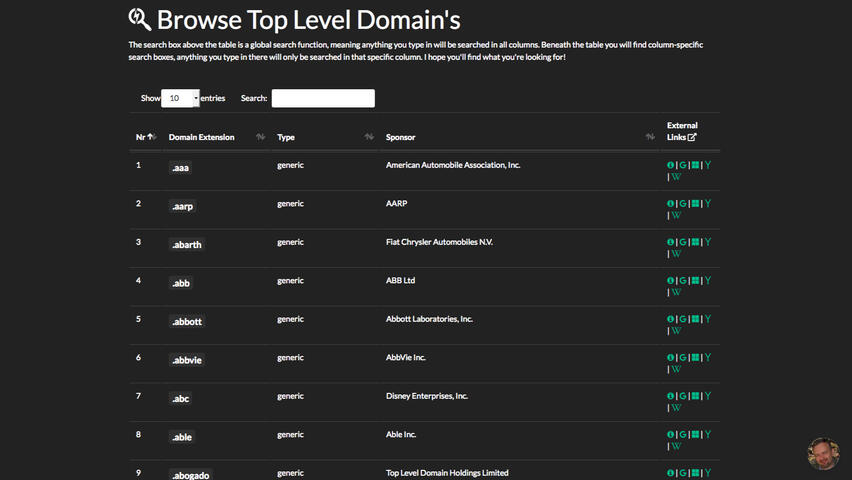Click the .abogado domain extension badge
The width and height of the screenshot is (852, 480).
[191, 475]
